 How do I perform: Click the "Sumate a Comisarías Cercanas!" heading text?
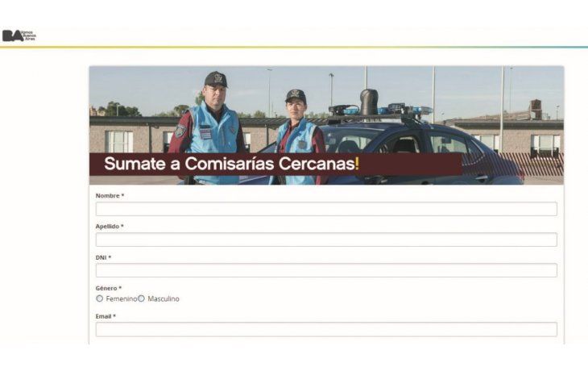pyautogui.click(x=231, y=164)
